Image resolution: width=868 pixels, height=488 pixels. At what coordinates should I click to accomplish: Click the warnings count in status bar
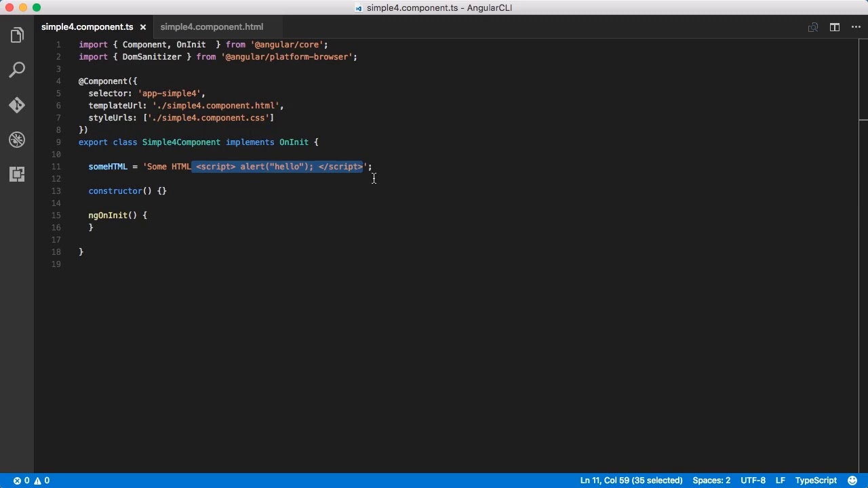tap(41, 481)
